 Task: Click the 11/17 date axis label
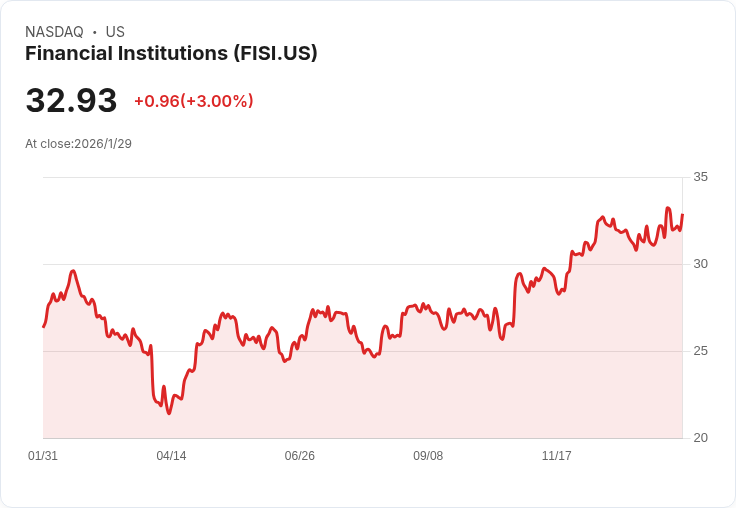coord(556,456)
